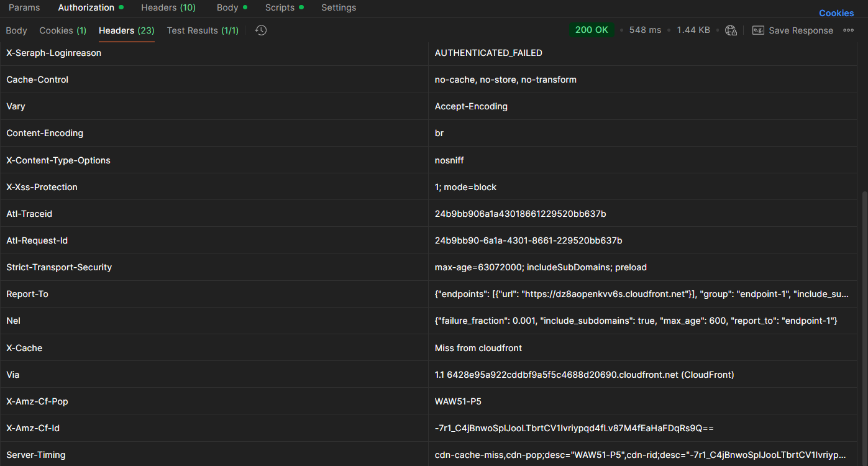Select the Report-To header value cell
The width and height of the screenshot is (868, 466).
click(x=641, y=294)
